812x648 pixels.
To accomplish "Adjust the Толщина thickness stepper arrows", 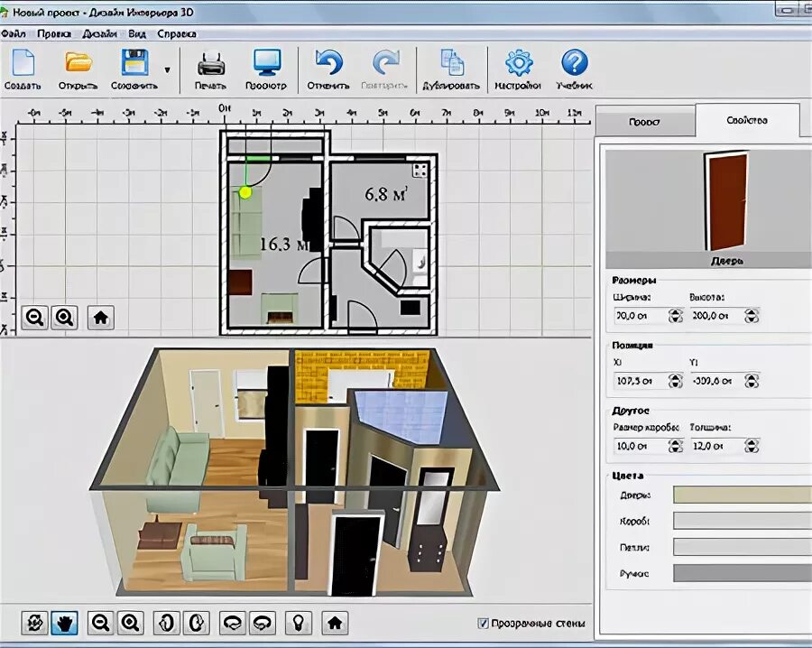I will [752, 446].
